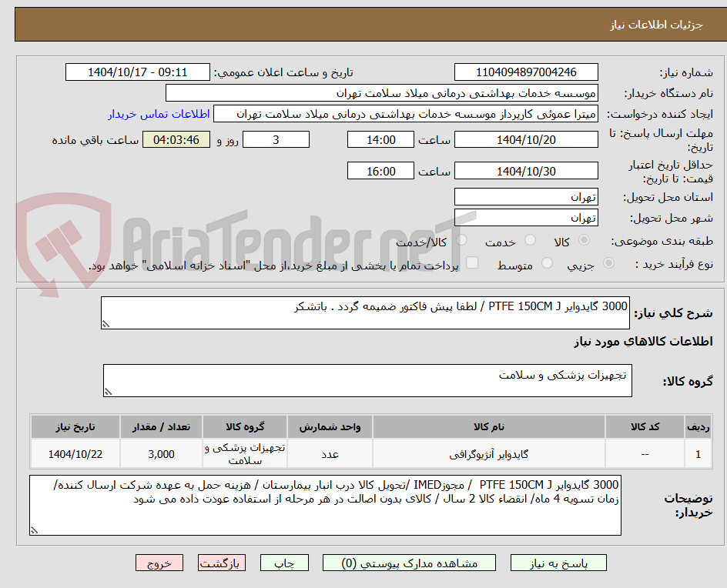Click the resize handle of شرح کلی نیاز box
727x588 pixels.
pos(106,324)
